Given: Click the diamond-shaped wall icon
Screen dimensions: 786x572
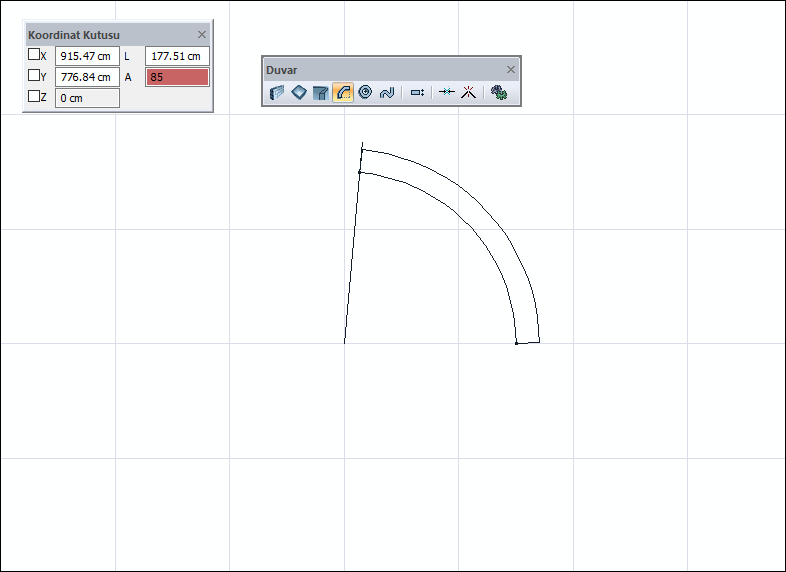Looking at the screenshot, I should [x=299, y=93].
